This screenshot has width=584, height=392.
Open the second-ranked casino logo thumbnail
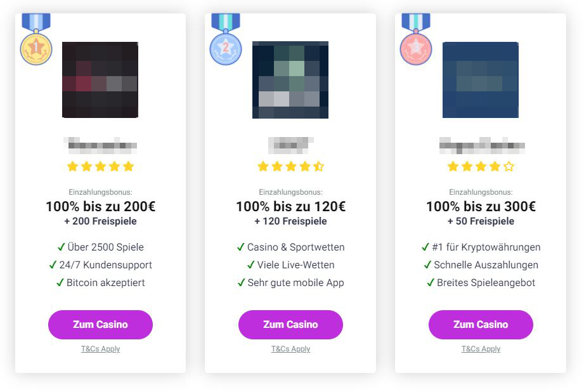(290, 80)
